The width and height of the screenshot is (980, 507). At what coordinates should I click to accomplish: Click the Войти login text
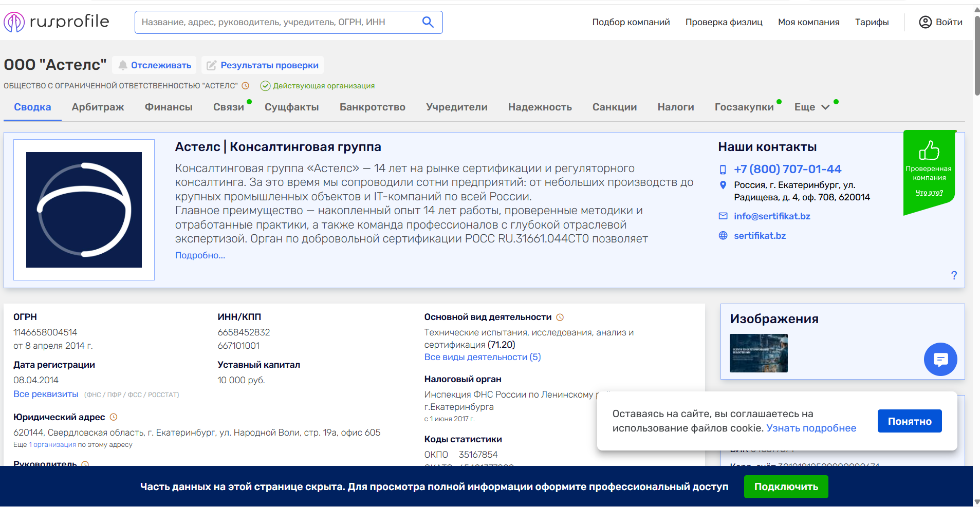click(x=949, y=22)
